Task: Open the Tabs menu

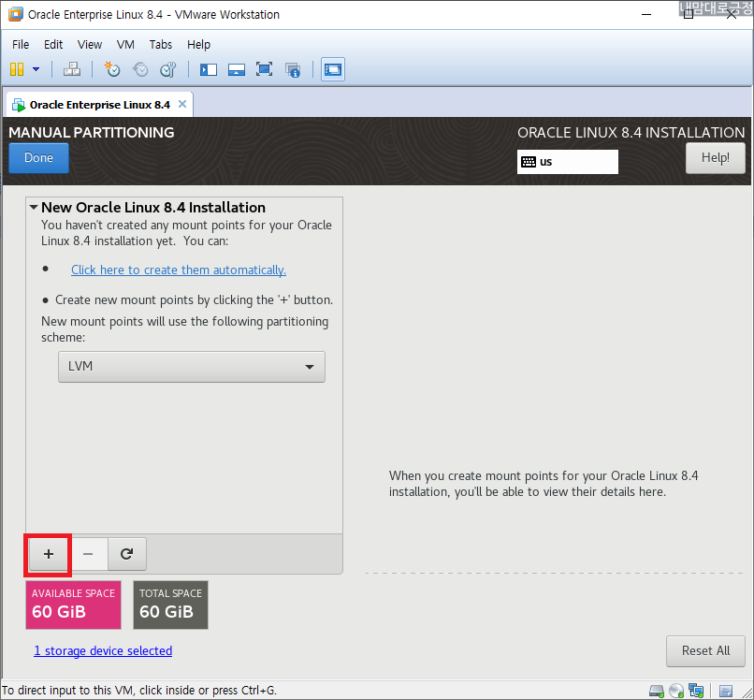Action: [x=161, y=45]
